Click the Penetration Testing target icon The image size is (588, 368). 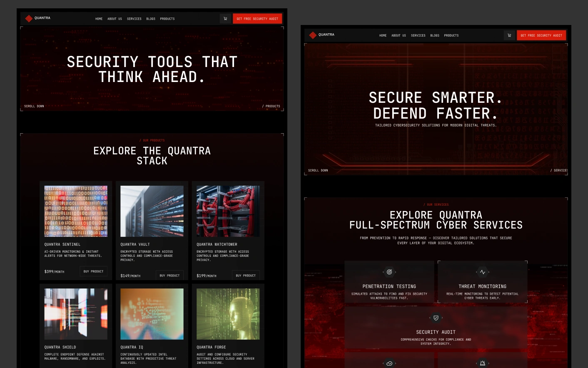point(389,272)
